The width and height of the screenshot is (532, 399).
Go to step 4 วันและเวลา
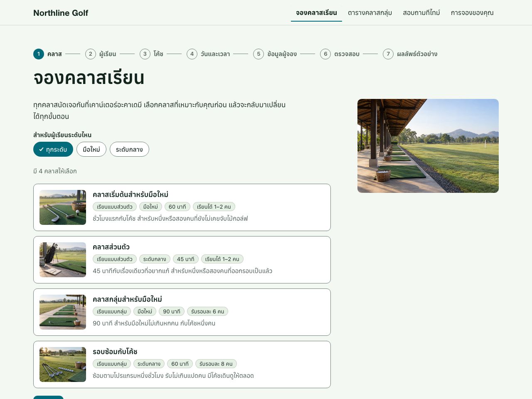point(209,54)
